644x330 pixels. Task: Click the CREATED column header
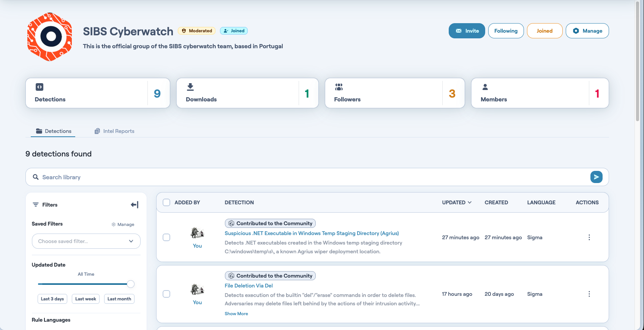coord(496,202)
